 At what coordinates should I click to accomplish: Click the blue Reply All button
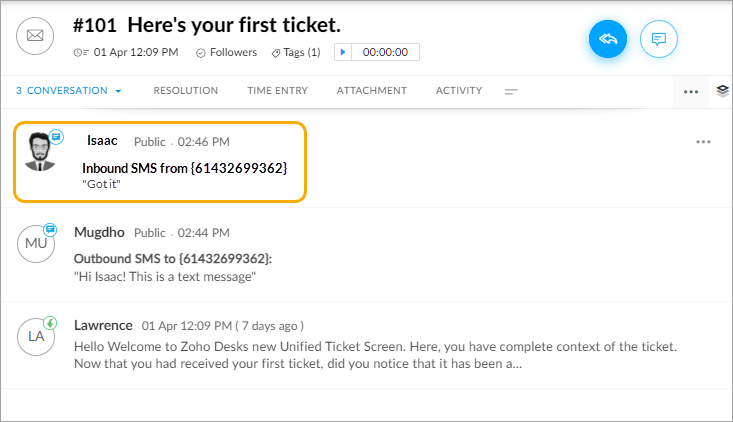[608, 39]
